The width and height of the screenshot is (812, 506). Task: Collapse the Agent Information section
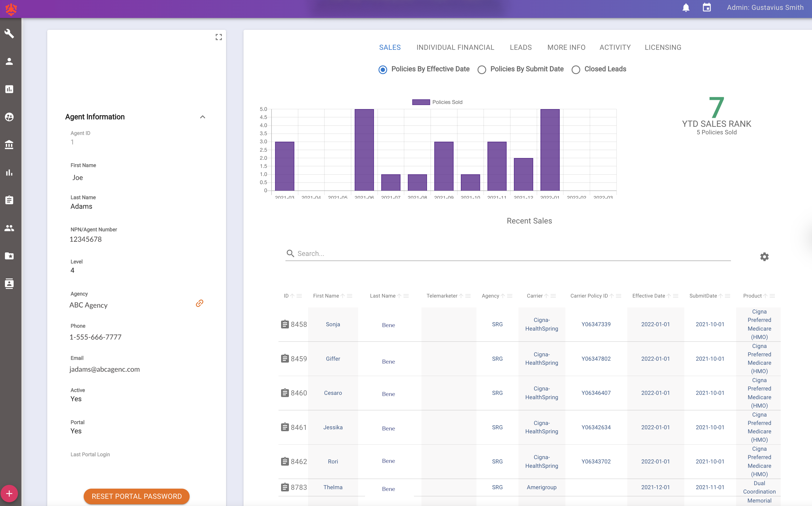tap(202, 117)
